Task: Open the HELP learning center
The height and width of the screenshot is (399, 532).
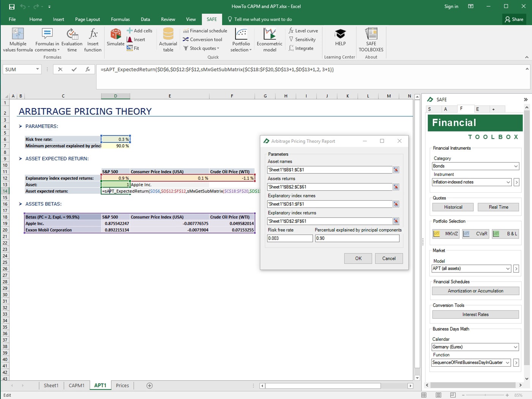Action: [340, 37]
